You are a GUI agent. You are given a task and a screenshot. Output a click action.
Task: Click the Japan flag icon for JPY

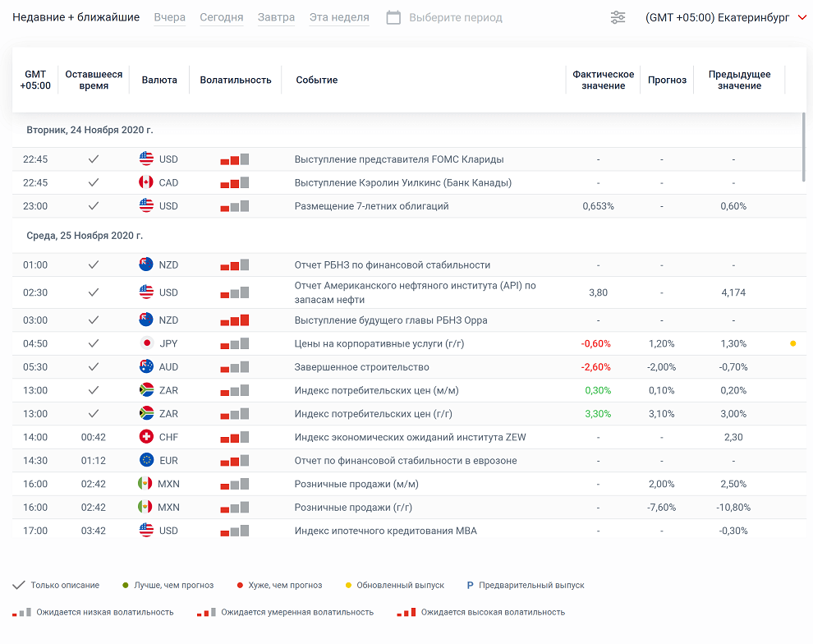coord(146,343)
